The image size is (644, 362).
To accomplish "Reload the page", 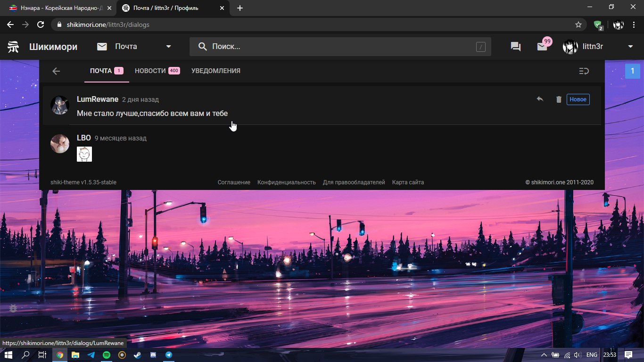I will point(41,25).
